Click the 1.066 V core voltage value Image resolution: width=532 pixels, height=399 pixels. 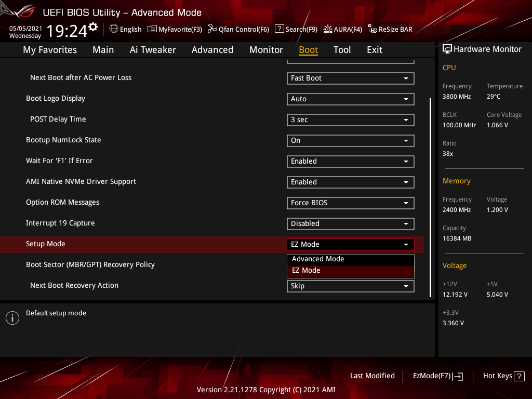click(x=497, y=125)
